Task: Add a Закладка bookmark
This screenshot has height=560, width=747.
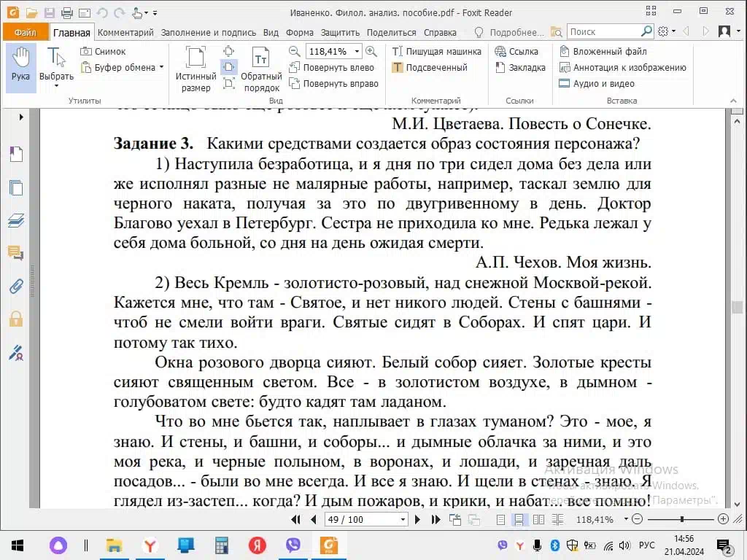Action: click(520, 68)
